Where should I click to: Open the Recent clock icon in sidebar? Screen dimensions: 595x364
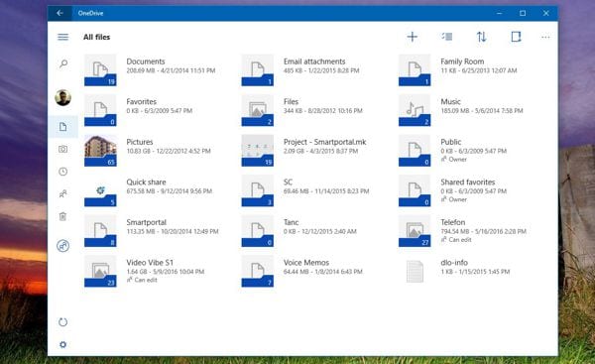(x=63, y=172)
